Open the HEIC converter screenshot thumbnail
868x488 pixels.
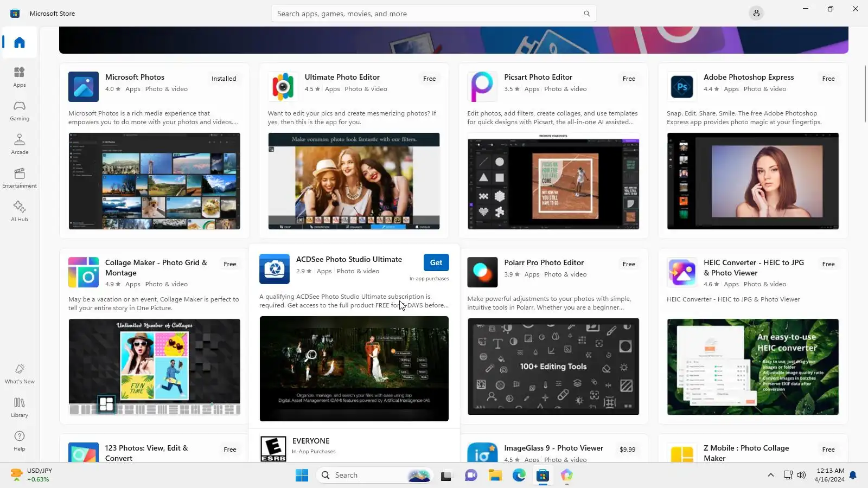(753, 367)
